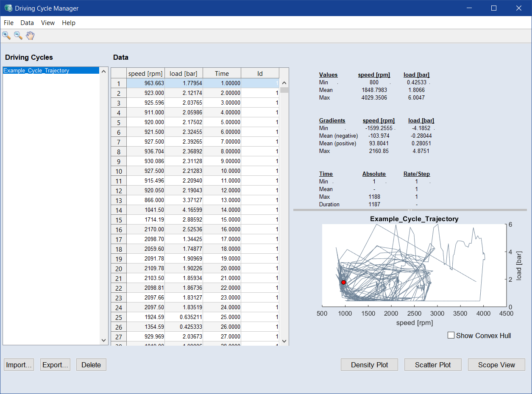The width and height of the screenshot is (532, 394).
Task: Select the Zoom In magnifier tool
Action: point(6,36)
